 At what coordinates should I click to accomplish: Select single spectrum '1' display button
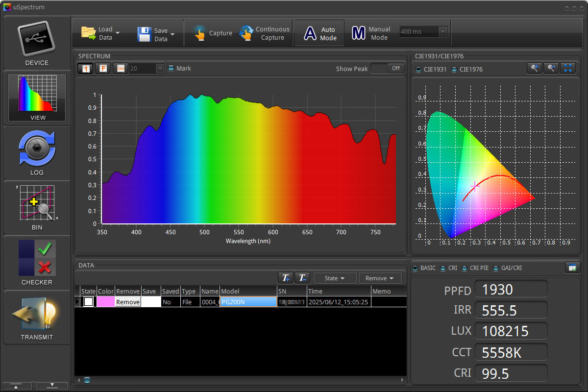[x=85, y=69]
